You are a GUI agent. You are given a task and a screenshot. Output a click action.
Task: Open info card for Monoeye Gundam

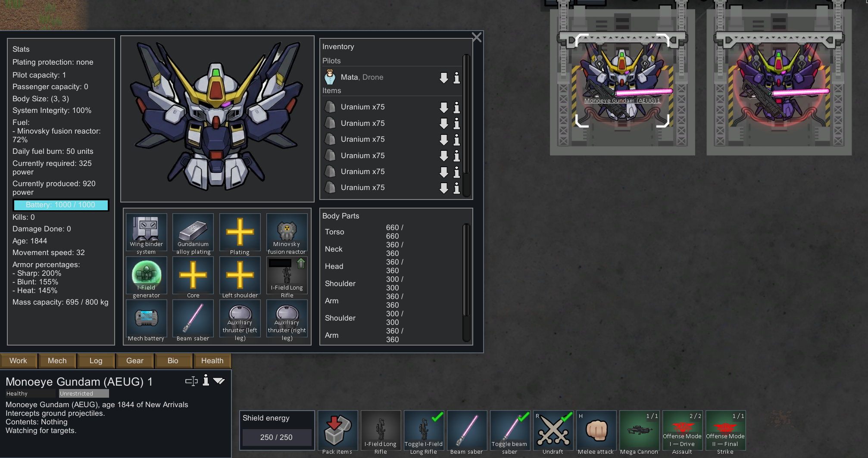pyautogui.click(x=206, y=380)
